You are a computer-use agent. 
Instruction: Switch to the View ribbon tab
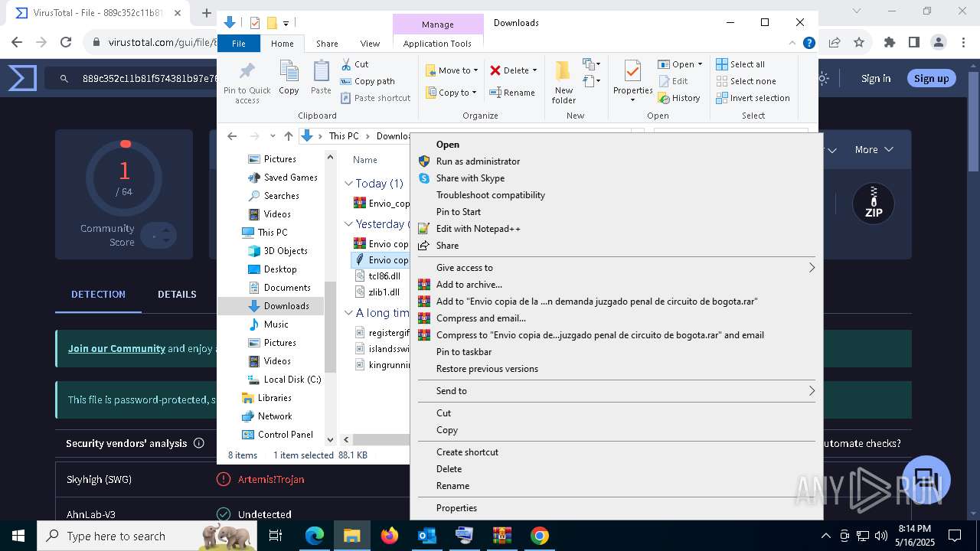click(370, 44)
